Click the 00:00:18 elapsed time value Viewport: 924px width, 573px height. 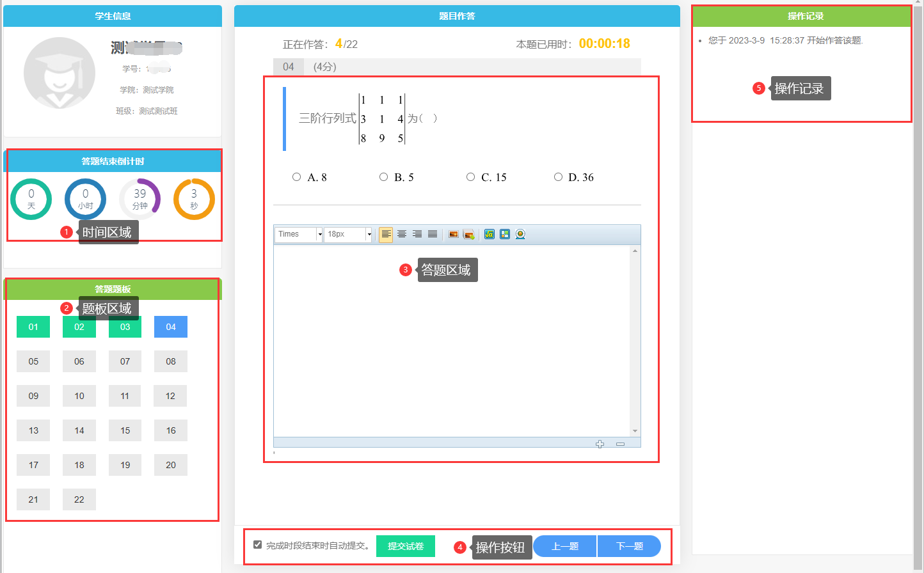(605, 43)
